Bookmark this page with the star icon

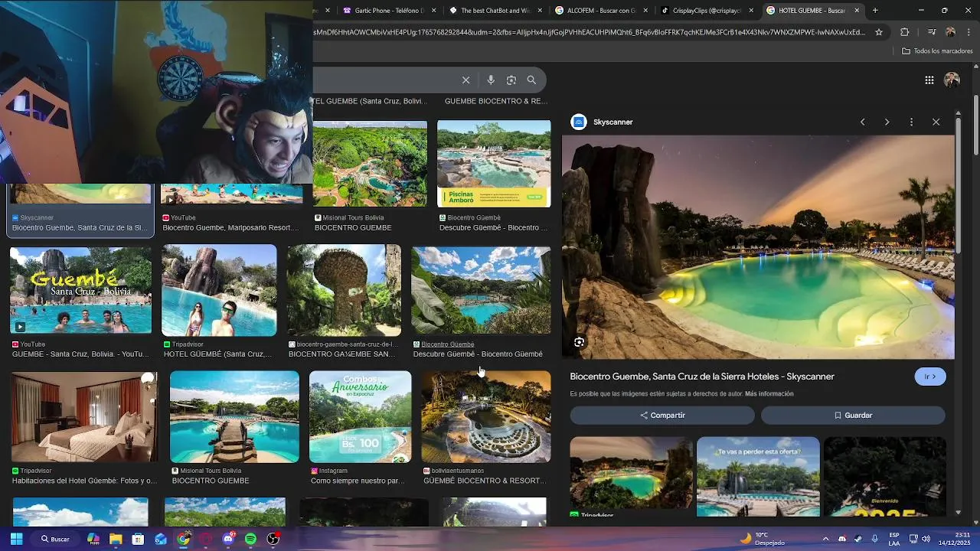click(x=879, y=32)
